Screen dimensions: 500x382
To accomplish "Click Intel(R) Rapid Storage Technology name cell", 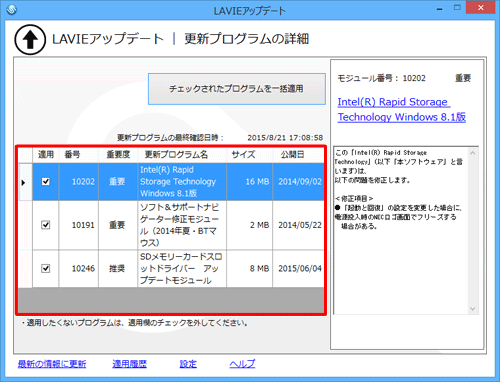I will (x=182, y=182).
